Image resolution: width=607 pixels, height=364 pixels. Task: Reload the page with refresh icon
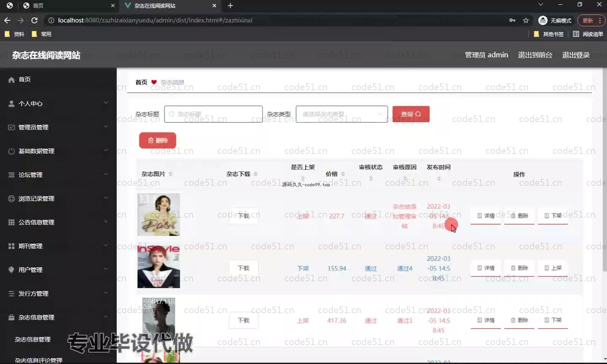coord(34,20)
